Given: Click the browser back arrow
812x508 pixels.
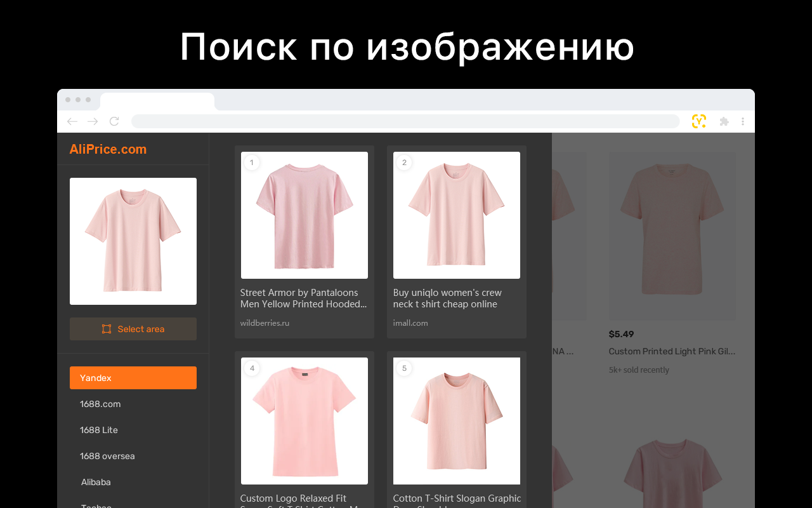Looking at the screenshot, I should point(72,121).
